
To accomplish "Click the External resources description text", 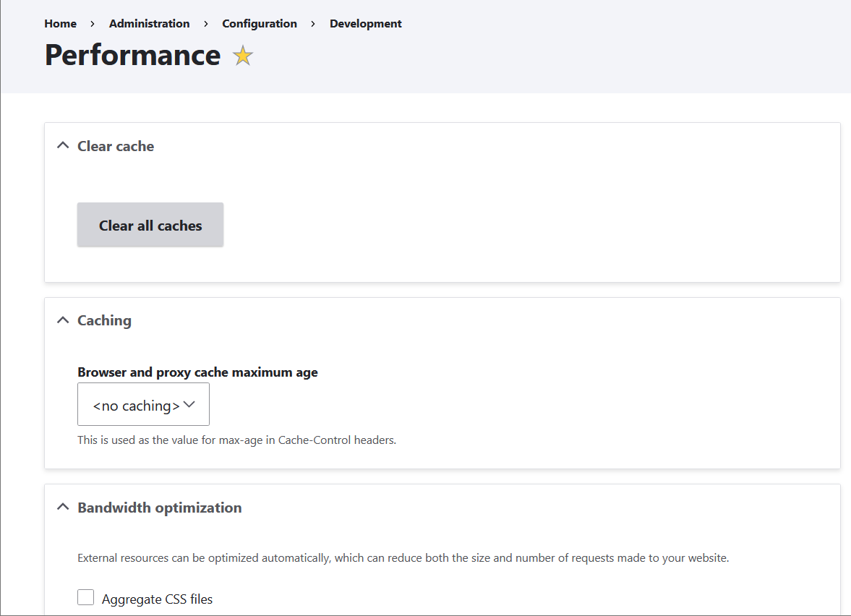I will (403, 558).
